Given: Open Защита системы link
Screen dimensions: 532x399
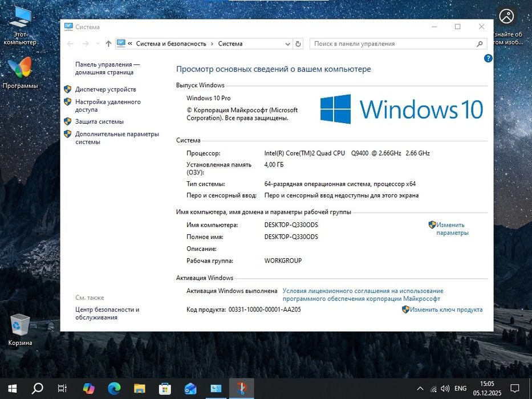Looking at the screenshot, I should click(99, 121).
